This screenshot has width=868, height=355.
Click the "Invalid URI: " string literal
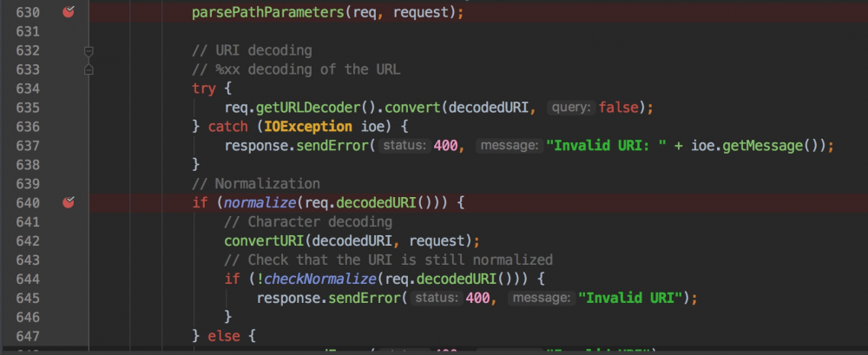(606, 146)
